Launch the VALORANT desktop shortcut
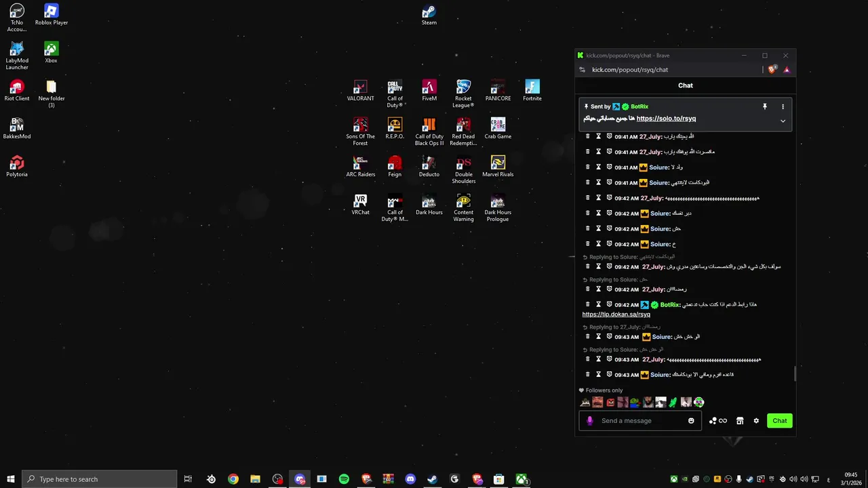 click(360, 91)
